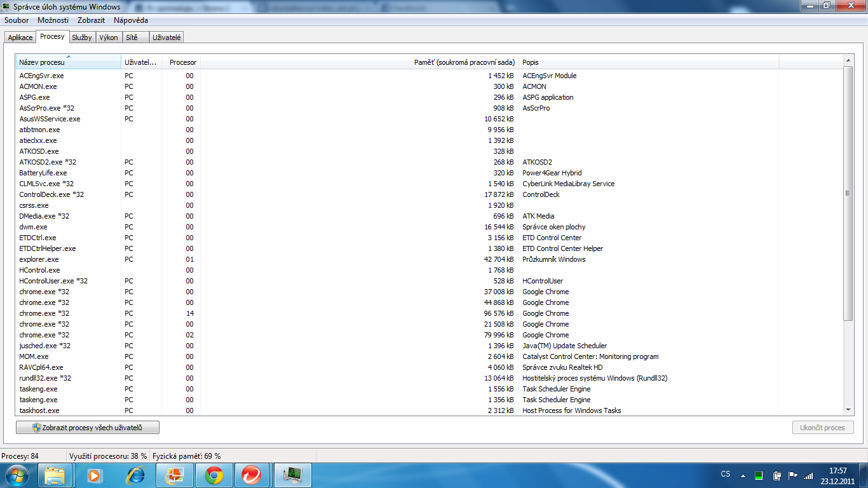Viewport: 868px width, 488px height.
Task: Open Internet Explorer from the taskbar
Action: 135,475
